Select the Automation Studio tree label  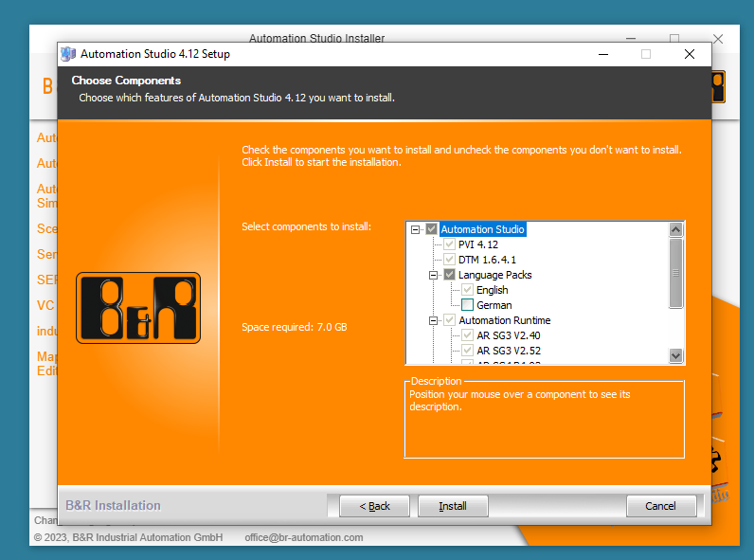click(482, 229)
